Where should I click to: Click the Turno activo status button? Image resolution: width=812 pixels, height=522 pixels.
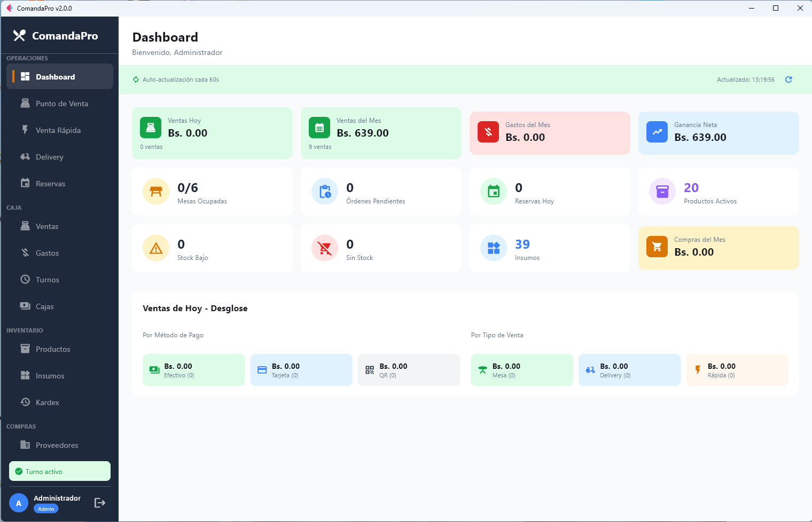[x=60, y=471]
